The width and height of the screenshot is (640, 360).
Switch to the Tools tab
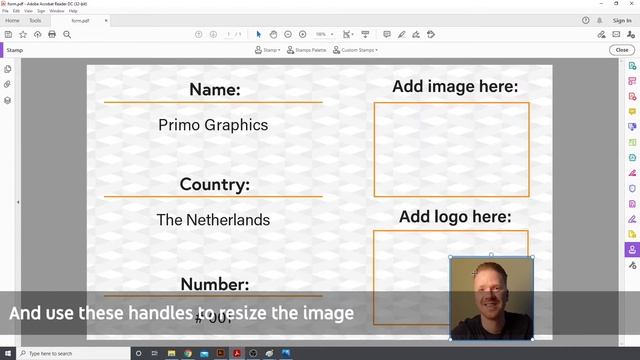point(35,20)
